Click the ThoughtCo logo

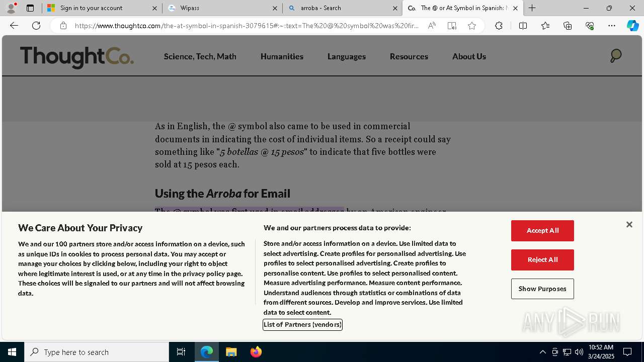click(x=77, y=57)
